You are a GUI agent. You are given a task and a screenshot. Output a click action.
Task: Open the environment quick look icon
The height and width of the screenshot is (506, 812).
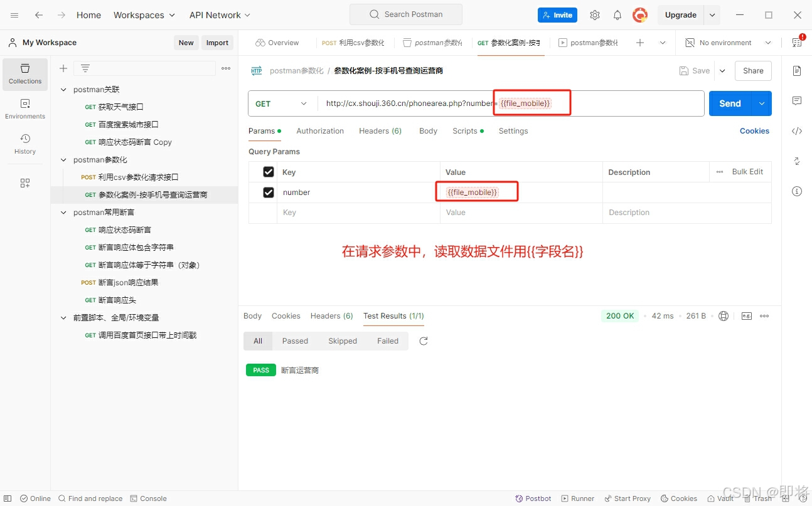click(797, 42)
